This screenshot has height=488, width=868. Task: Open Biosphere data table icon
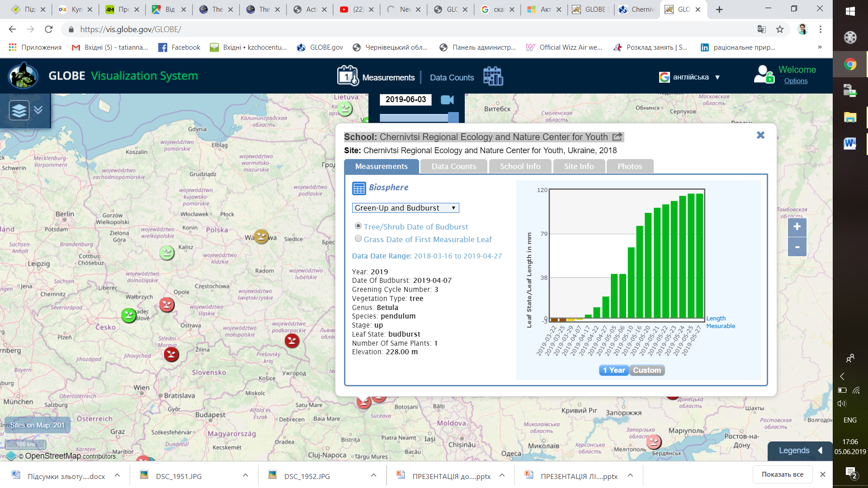359,188
